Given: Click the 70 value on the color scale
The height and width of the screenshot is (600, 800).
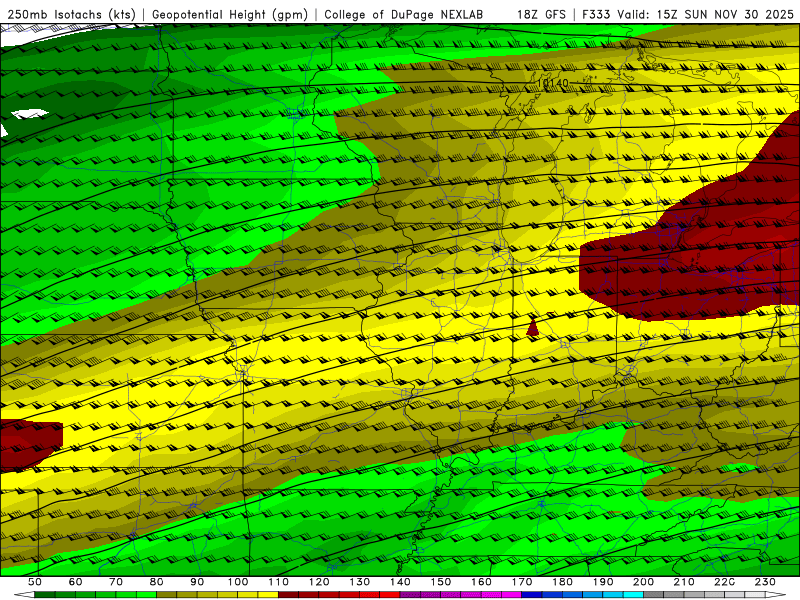Looking at the screenshot, I should point(116,582).
